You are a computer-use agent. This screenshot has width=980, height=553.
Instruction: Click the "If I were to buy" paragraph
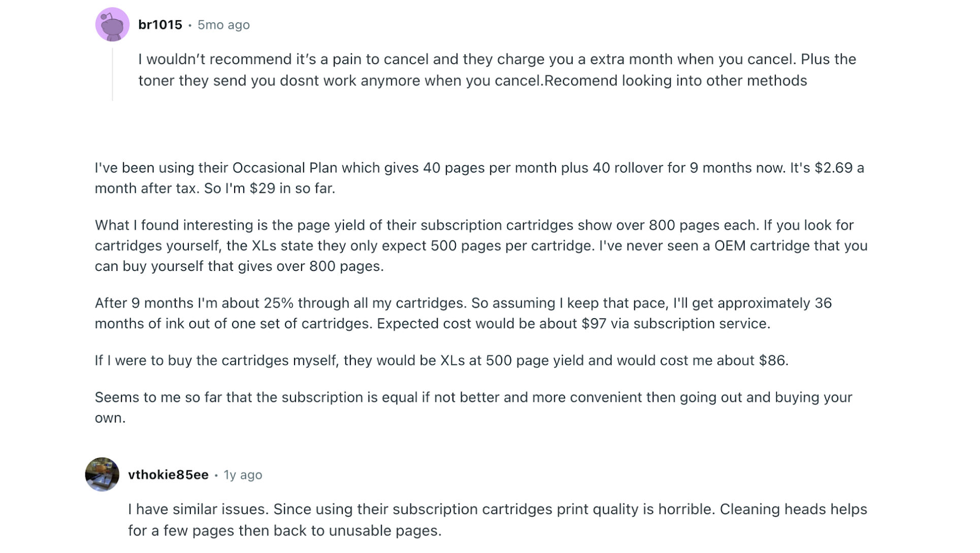442,360
